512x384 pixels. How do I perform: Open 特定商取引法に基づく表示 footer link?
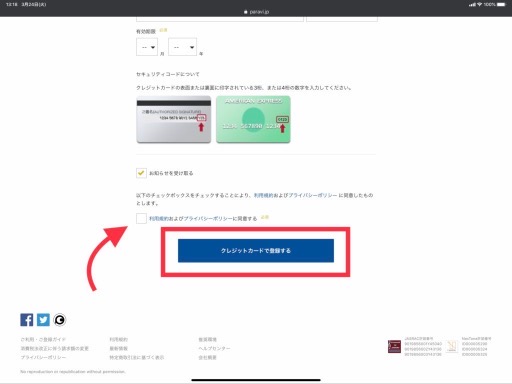point(137,357)
